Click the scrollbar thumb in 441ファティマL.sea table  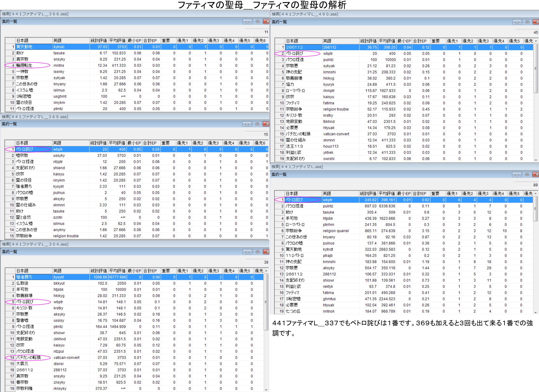pos(536,209)
